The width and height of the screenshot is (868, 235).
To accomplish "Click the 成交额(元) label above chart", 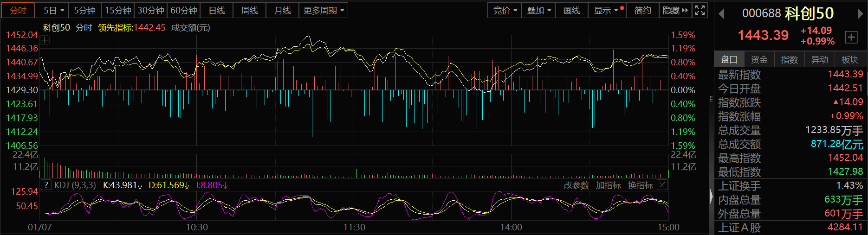I will (x=190, y=28).
